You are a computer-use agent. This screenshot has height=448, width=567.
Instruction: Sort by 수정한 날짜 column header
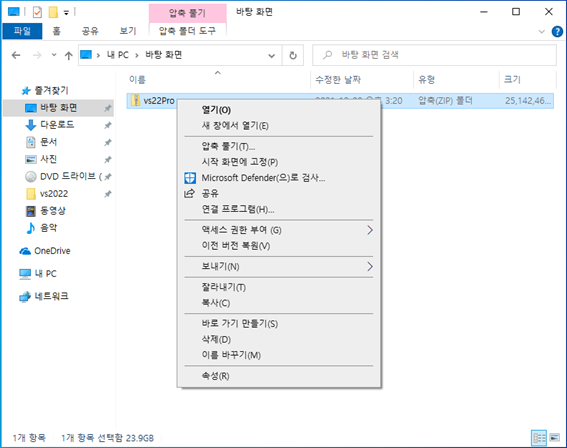(338, 80)
